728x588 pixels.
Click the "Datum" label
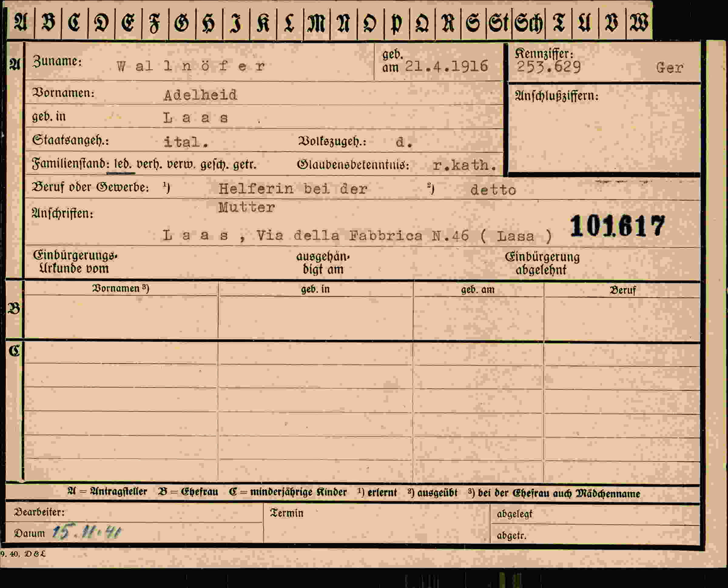coord(29,533)
